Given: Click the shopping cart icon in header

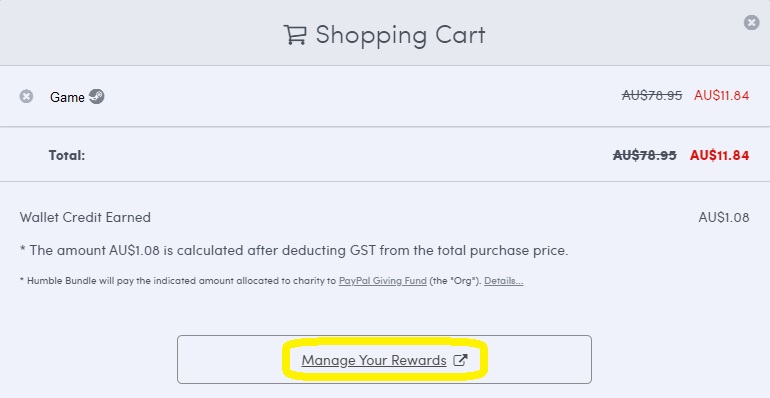Looking at the screenshot, I should pos(295,35).
